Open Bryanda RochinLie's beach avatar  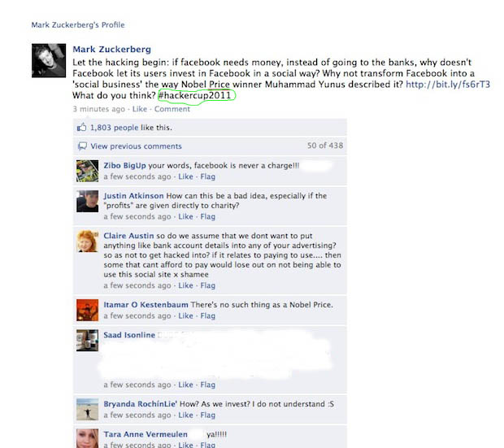[88, 410]
